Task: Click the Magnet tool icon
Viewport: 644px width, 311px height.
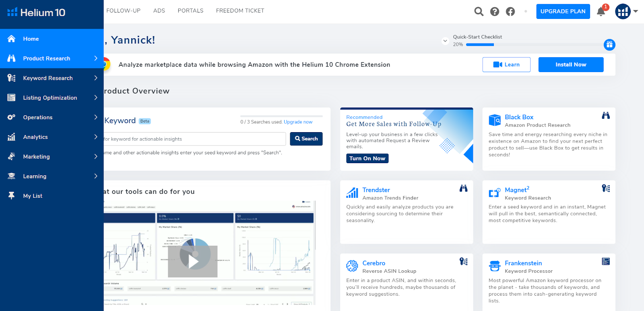Action: [495, 193]
